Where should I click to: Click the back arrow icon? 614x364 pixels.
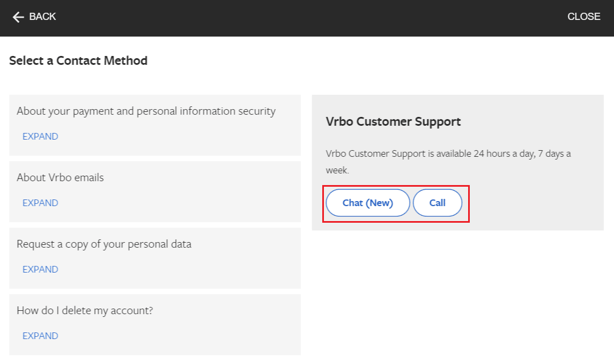tap(18, 17)
